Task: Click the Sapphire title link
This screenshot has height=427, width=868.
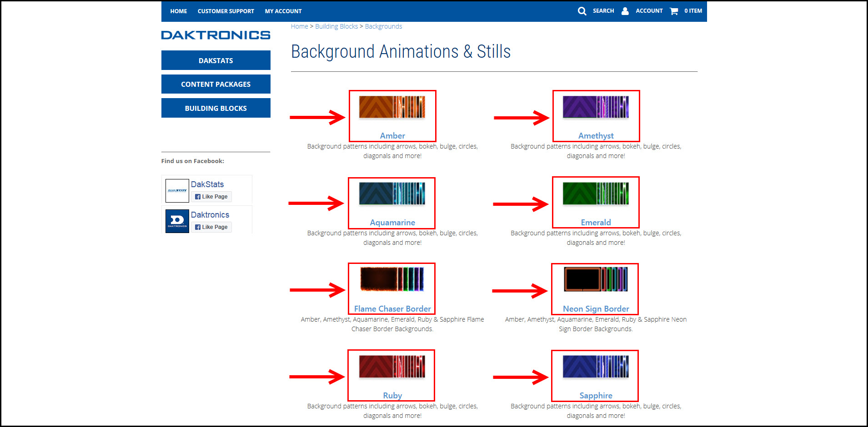Action: (596, 396)
